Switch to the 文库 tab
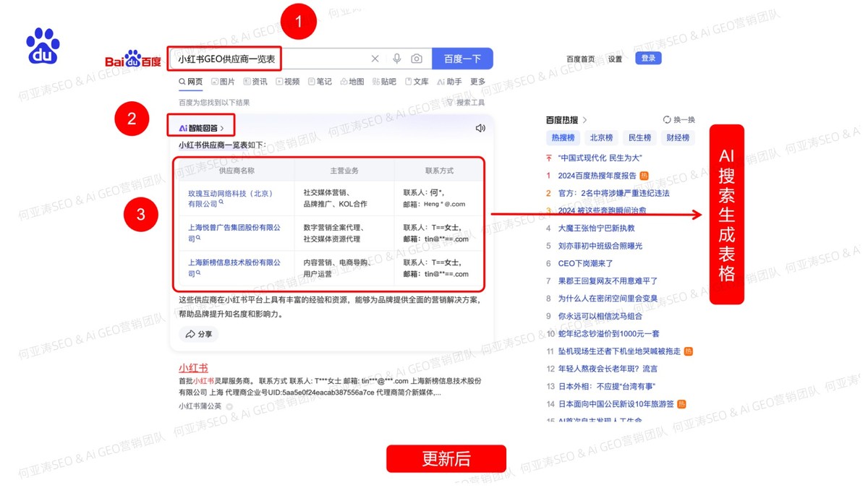 [417, 82]
